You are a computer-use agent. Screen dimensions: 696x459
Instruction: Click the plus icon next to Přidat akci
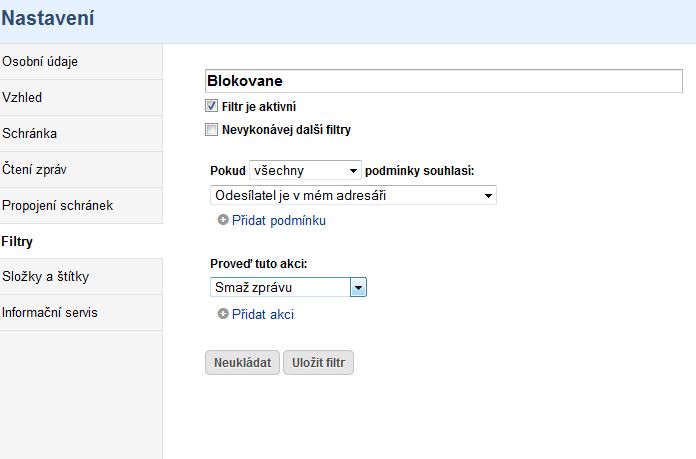(x=223, y=314)
